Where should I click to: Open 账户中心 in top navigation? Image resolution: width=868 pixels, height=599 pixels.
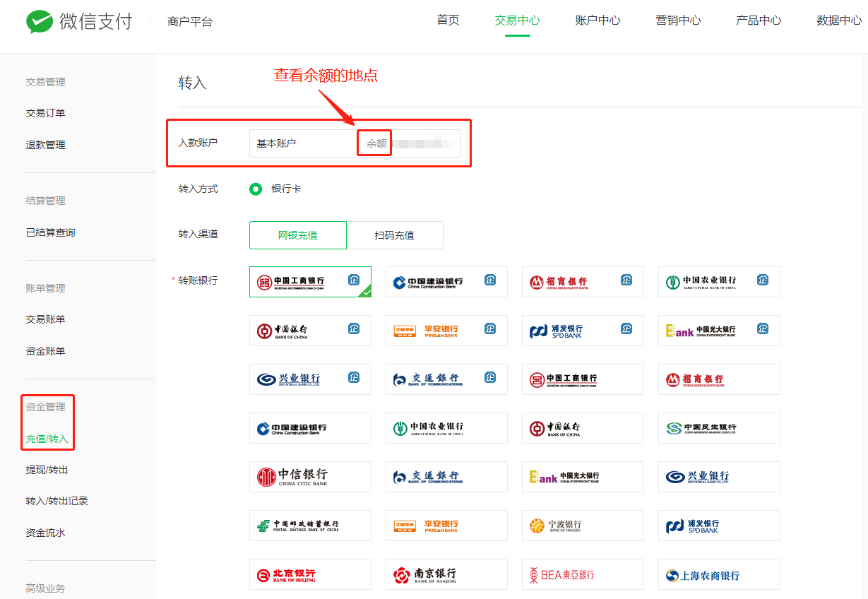point(598,20)
